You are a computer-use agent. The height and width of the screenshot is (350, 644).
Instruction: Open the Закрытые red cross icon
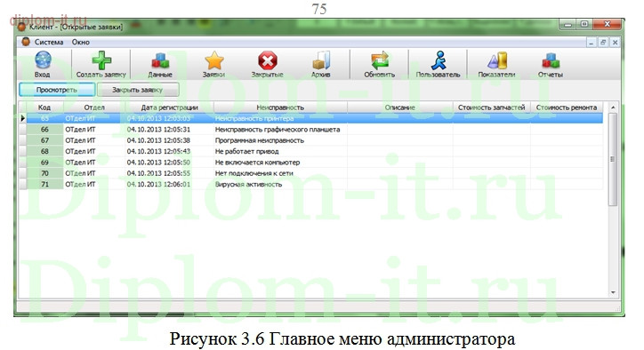268,60
